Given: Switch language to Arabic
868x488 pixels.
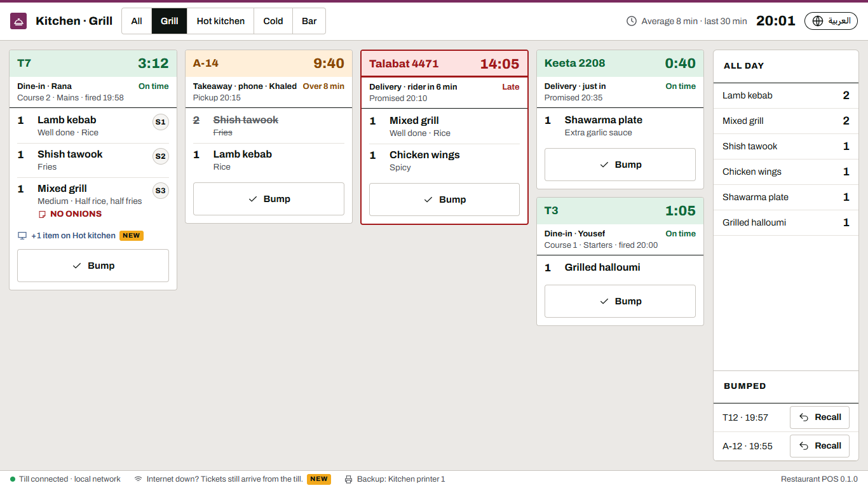Looking at the screenshot, I should [831, 21].
